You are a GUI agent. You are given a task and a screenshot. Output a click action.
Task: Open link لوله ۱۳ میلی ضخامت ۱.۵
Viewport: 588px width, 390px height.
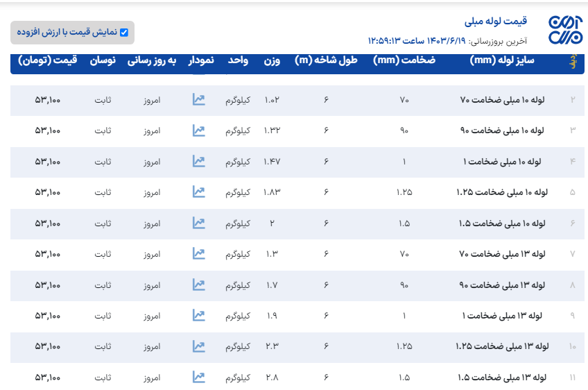(x=502, y=378)
